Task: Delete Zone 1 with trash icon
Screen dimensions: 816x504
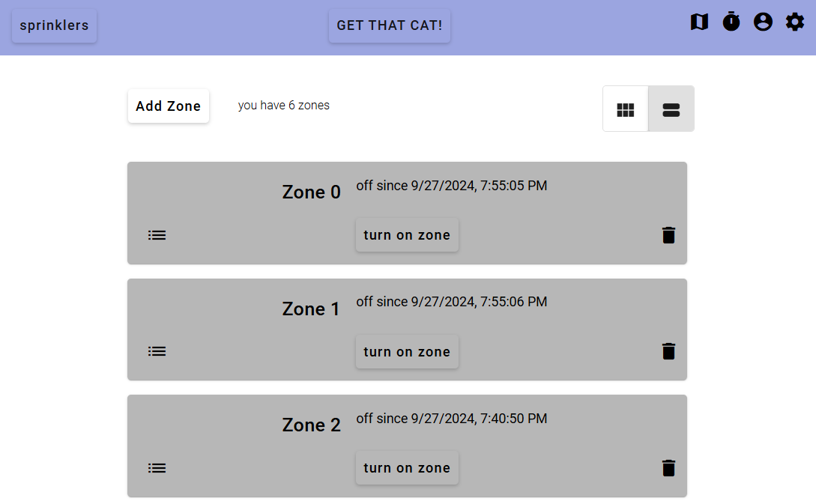Action: 668,351
